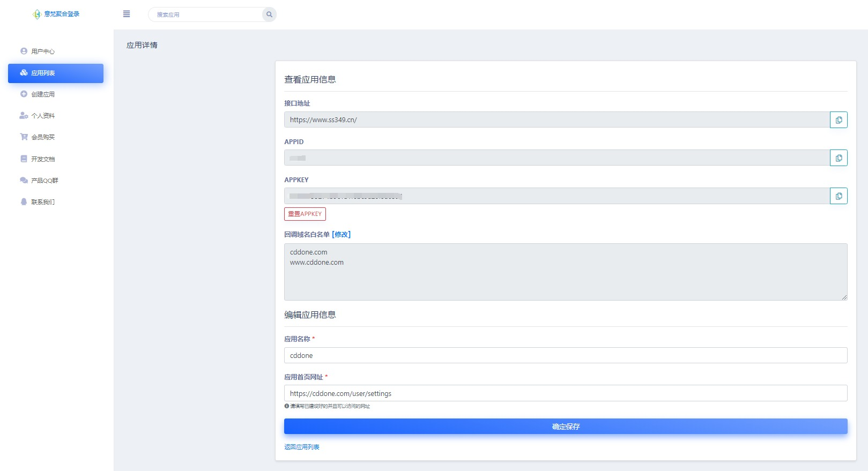Open 开发文档 sidebar entry

point(56,159)
